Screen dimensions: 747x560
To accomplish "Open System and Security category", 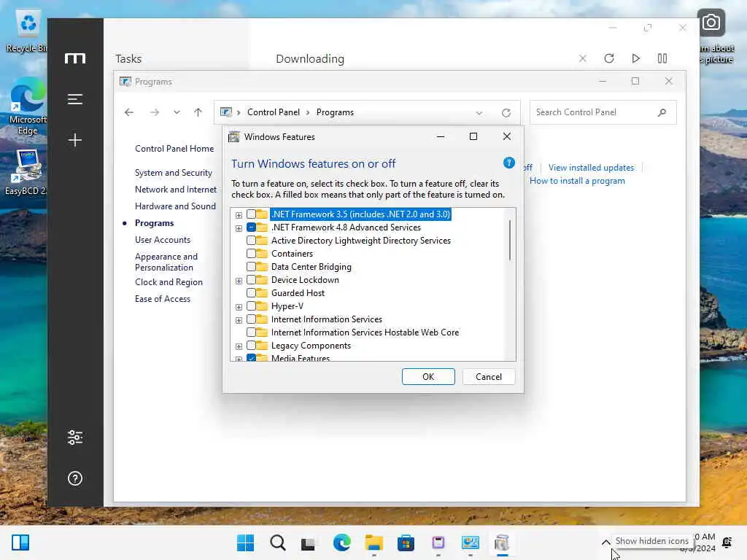I will (x=174, y=173).
